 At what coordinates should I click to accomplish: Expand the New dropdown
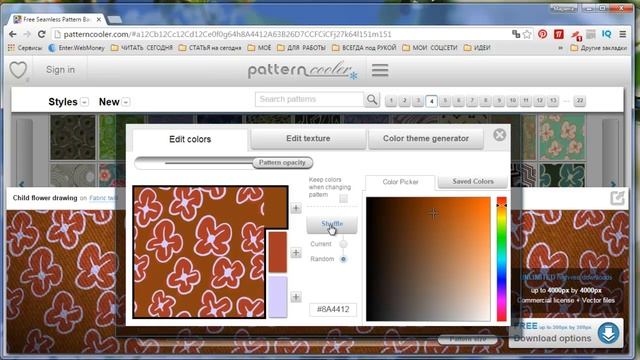pos(126,102)
